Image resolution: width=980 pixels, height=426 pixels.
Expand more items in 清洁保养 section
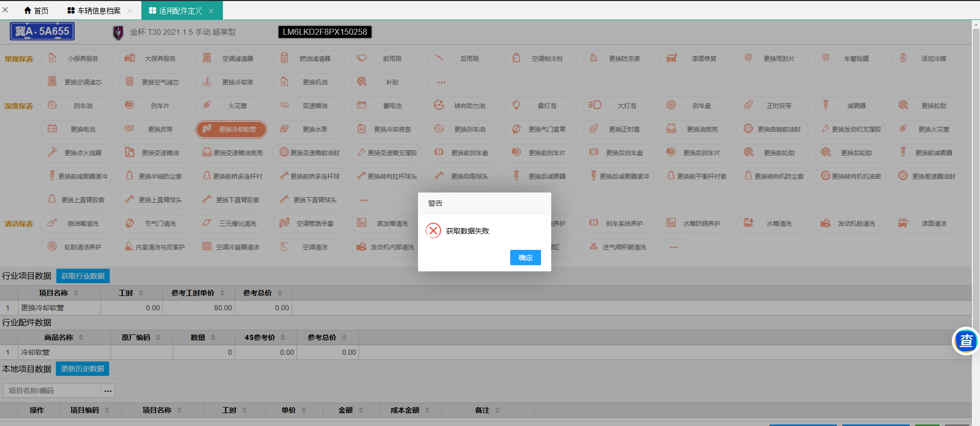point(673,247)
